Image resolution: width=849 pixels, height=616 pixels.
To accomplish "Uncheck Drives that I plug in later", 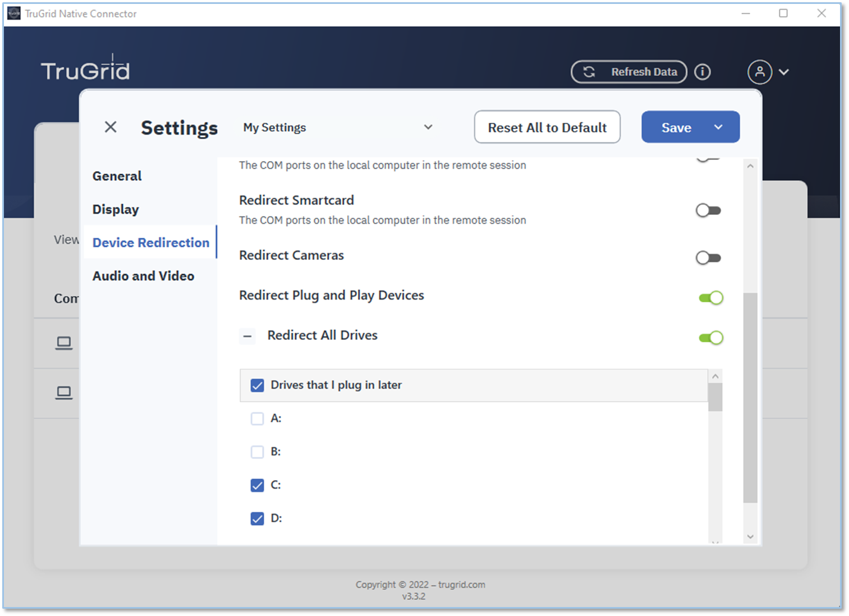I will [258, 385].
